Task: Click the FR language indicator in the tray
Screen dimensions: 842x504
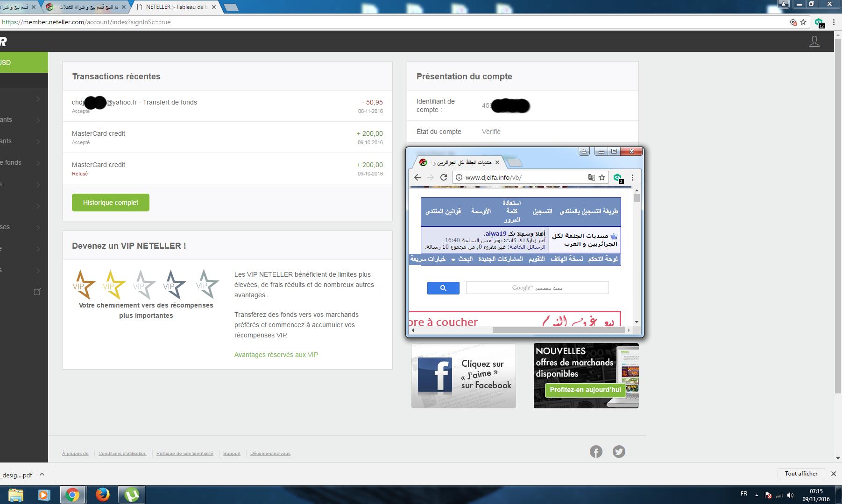Action: coord(743,493)
